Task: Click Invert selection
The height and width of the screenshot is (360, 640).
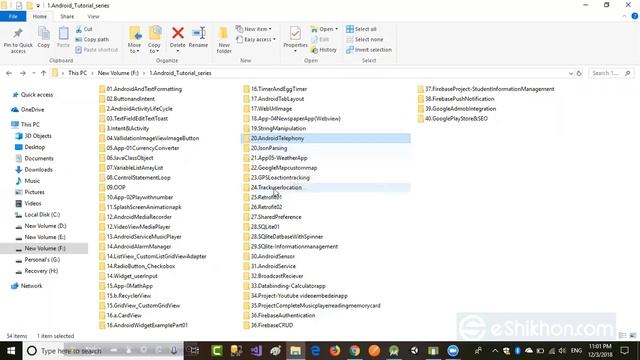Action: pyautogui.click(x=369, y=50)
